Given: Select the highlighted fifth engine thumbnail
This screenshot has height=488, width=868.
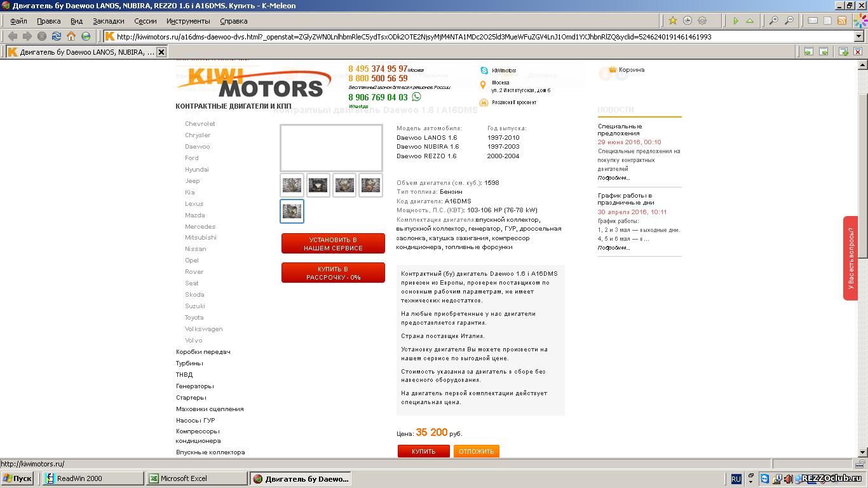Looking at the screenshot, I should coord(292,211).
